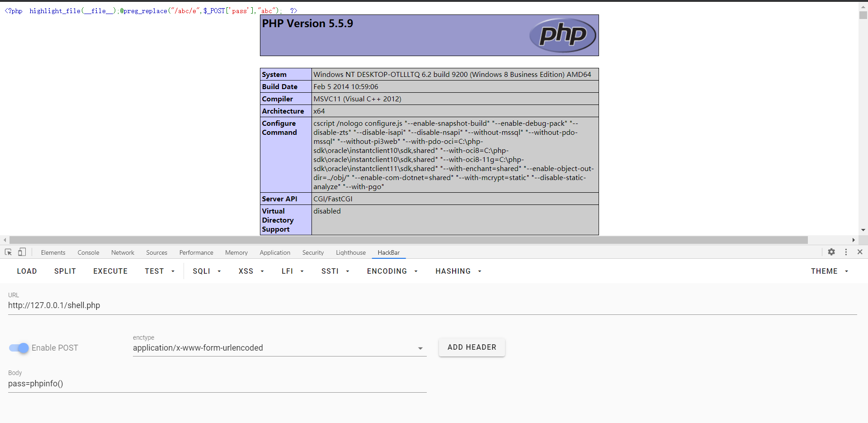This screenshot has height=423, width=868.
Task: Expand the SQLI dropdown menu
Action: (207, 271)
